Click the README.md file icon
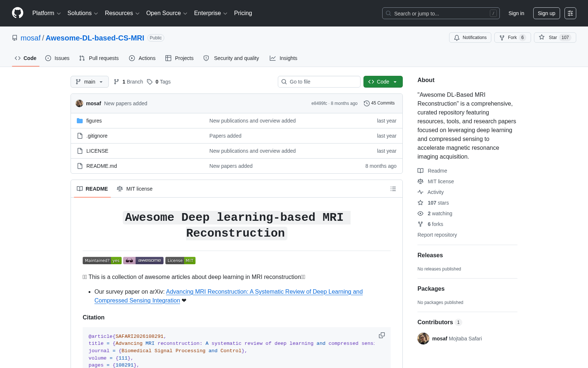 [x=80, y=166]
